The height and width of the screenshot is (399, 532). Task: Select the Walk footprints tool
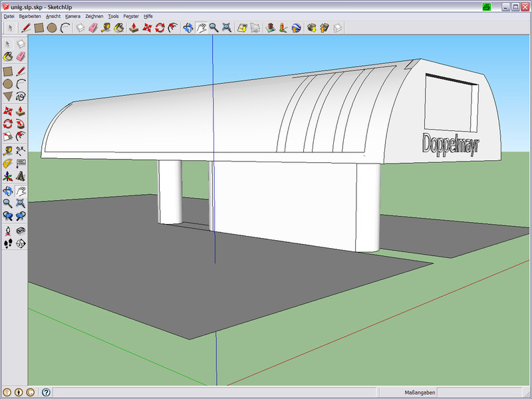pos(8,243)
